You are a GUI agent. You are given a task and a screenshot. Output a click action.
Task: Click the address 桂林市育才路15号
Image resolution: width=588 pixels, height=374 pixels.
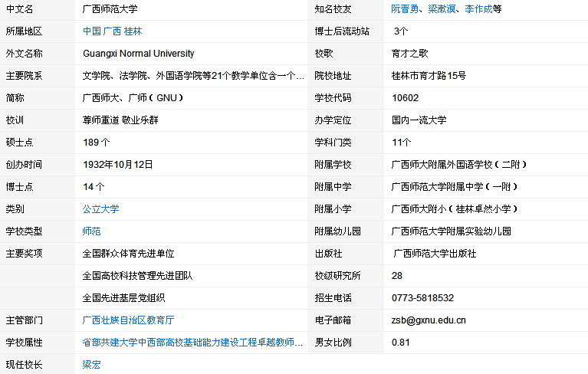pyautogui.click(x=429, y=76)
